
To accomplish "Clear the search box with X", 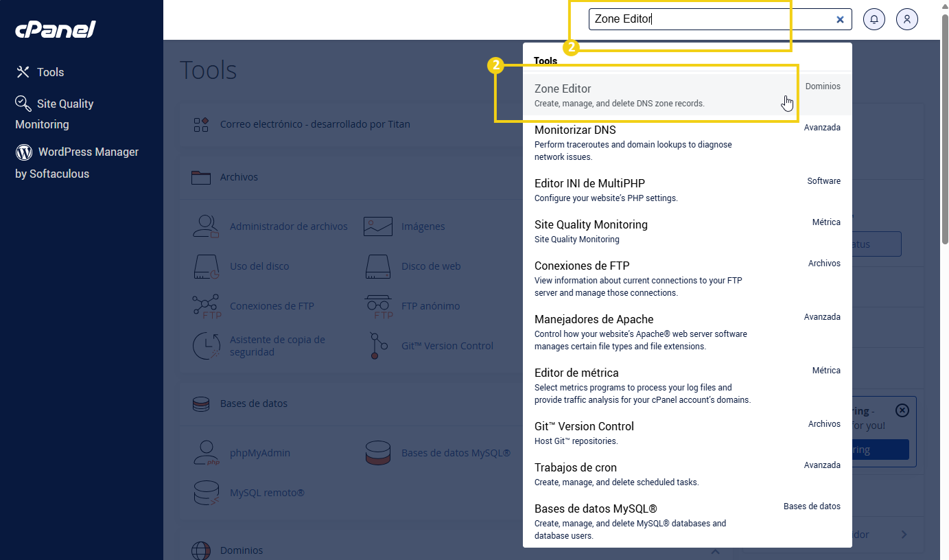I will point(840,19).
